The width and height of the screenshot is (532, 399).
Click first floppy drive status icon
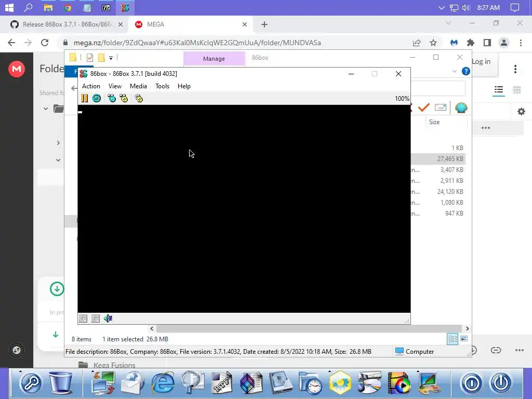83,318
